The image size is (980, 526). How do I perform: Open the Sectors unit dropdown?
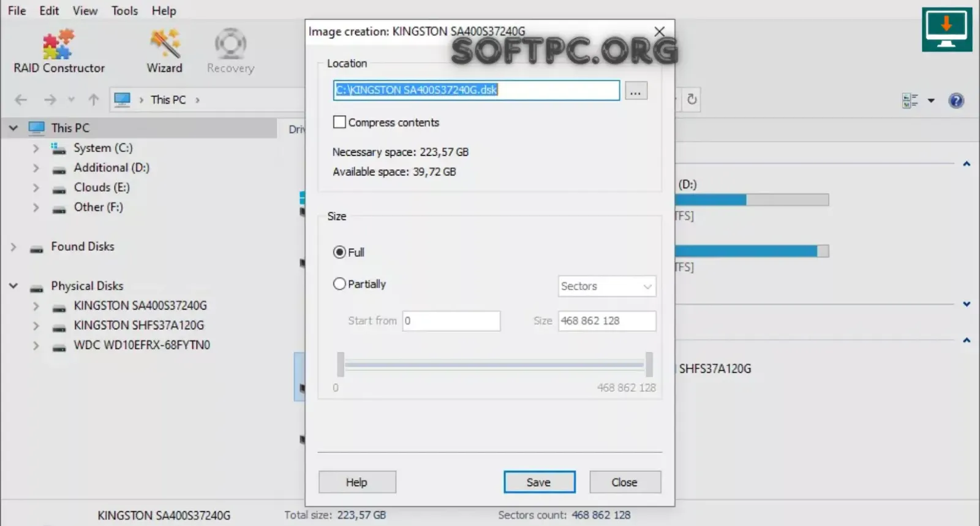pyautogui.click(x=607, y=286)
